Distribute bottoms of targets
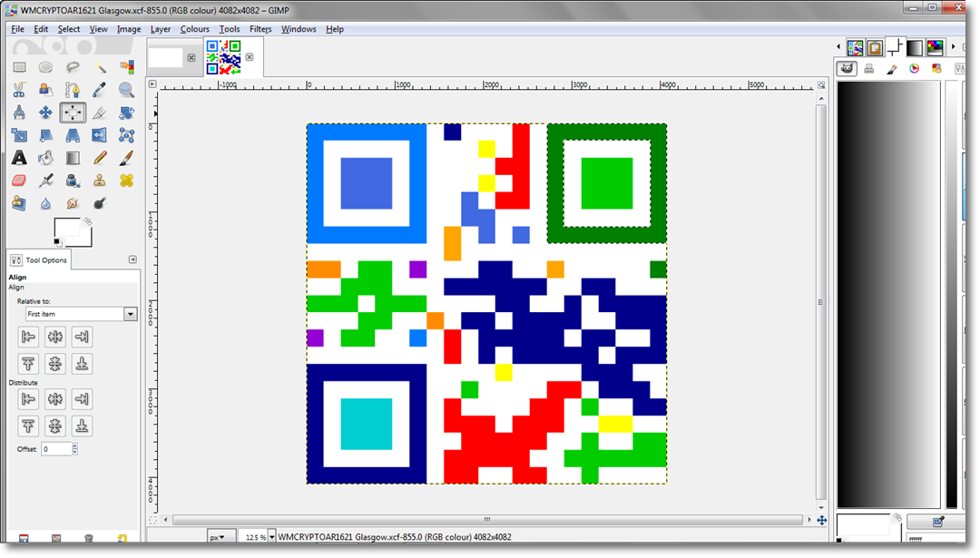980x558 pixels. click(82, 426)
